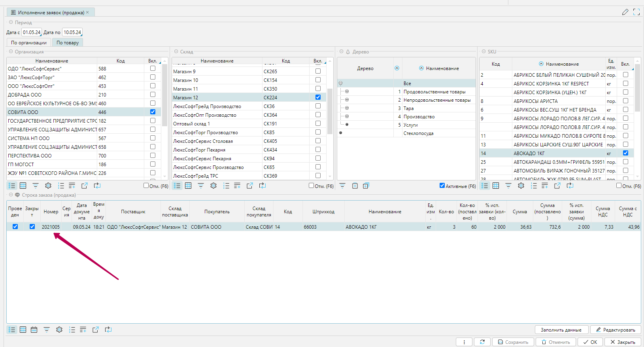
Task: Toggle the Активные (F6) checkbox
Action: (x=442, y=186)
